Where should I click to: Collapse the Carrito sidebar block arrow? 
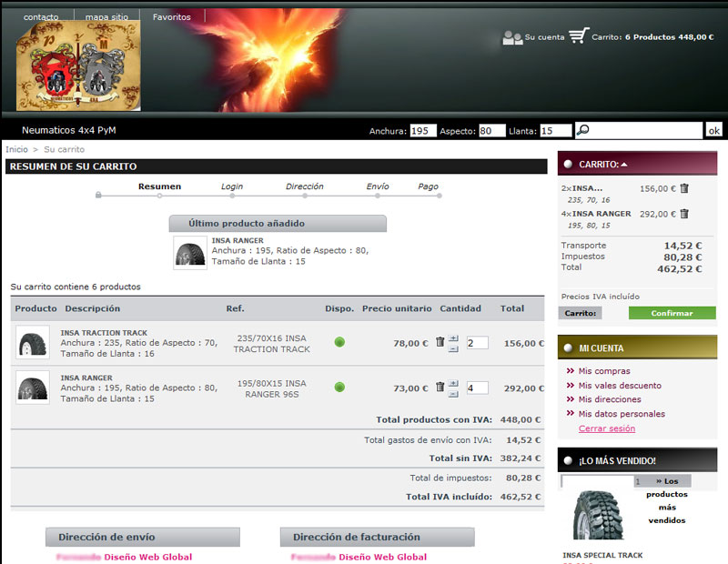tap(624, 165)
